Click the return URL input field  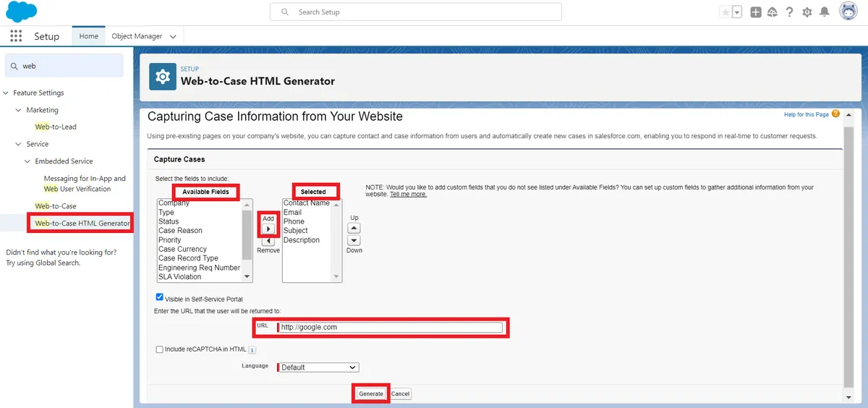pos(391,328)
